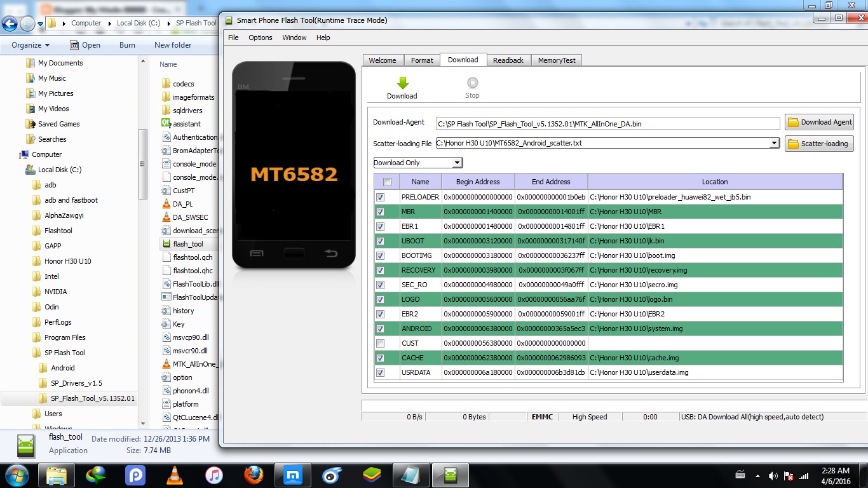Open the Window menu
This screenshot has height=488, width=868.
295,37
